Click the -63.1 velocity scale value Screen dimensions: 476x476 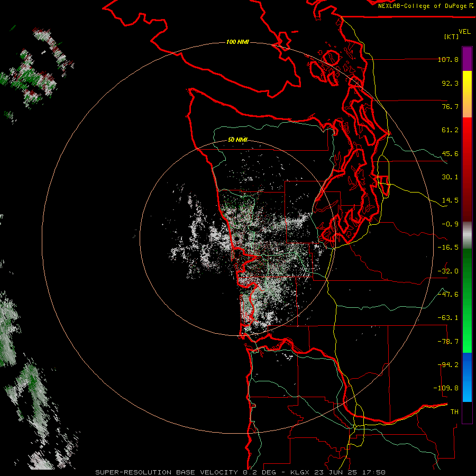[x=448, y=318]
